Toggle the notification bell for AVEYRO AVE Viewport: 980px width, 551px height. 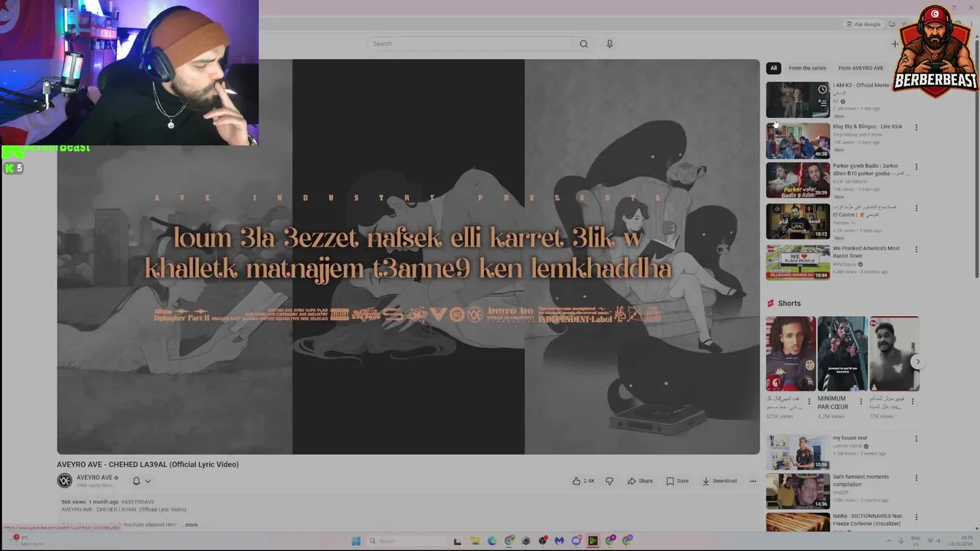[x=136, y=481]
